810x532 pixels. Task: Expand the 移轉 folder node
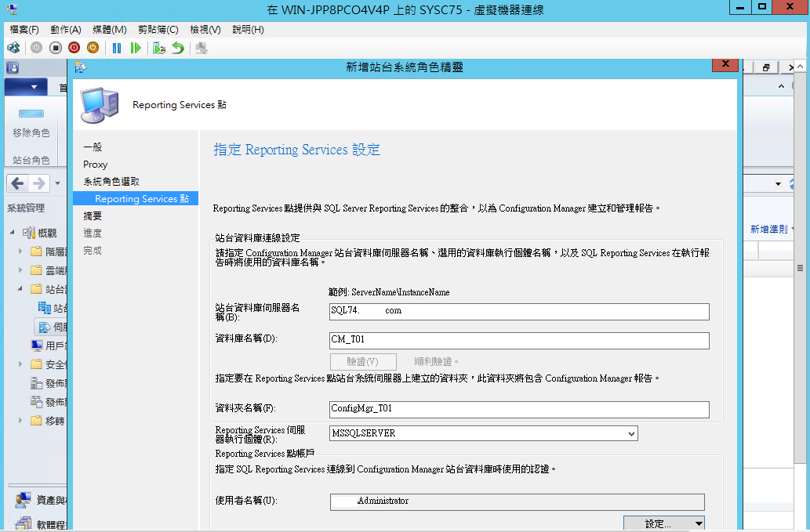20,420
